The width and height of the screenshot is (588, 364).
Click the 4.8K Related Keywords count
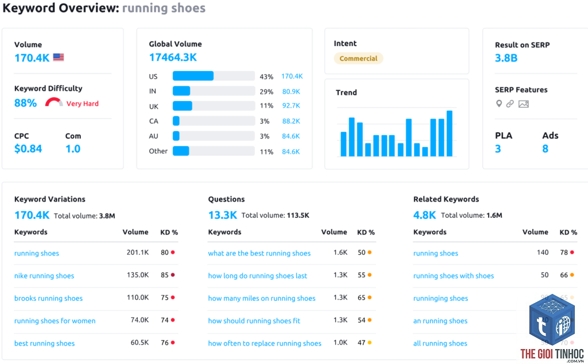[x=424, y=215]
